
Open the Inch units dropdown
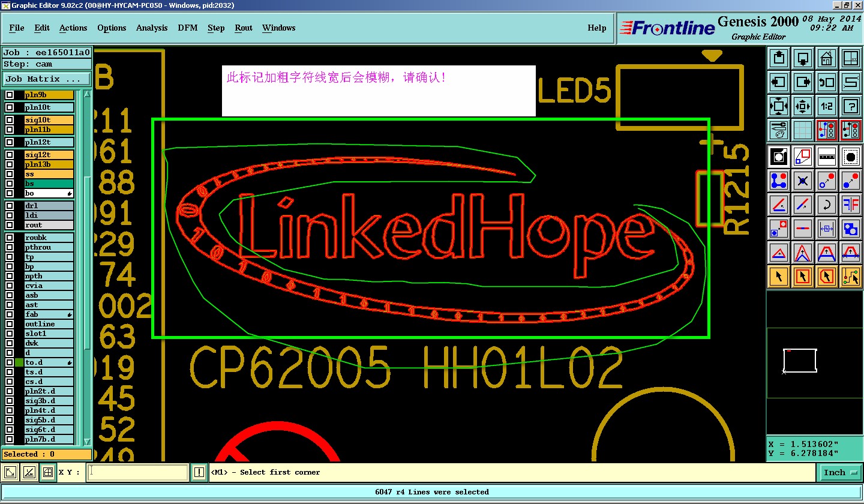(x=840, y=473)
